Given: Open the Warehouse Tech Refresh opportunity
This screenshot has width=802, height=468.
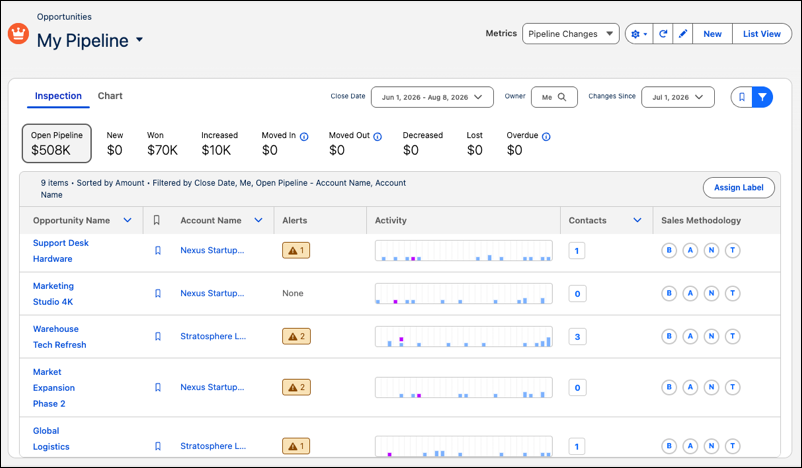Looking at the screenshot, I should pyautogui.click(x=59, y=337).
